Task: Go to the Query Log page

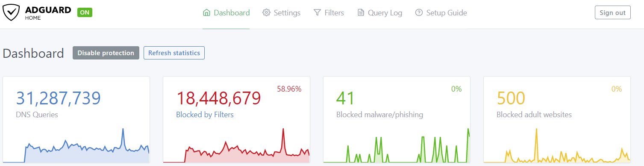Action: coord(379,13)
